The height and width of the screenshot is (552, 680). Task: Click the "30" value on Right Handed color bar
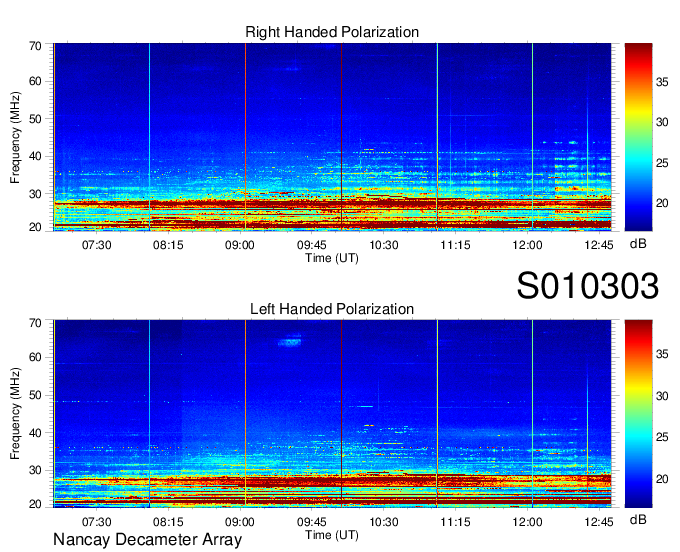point(662,123)
